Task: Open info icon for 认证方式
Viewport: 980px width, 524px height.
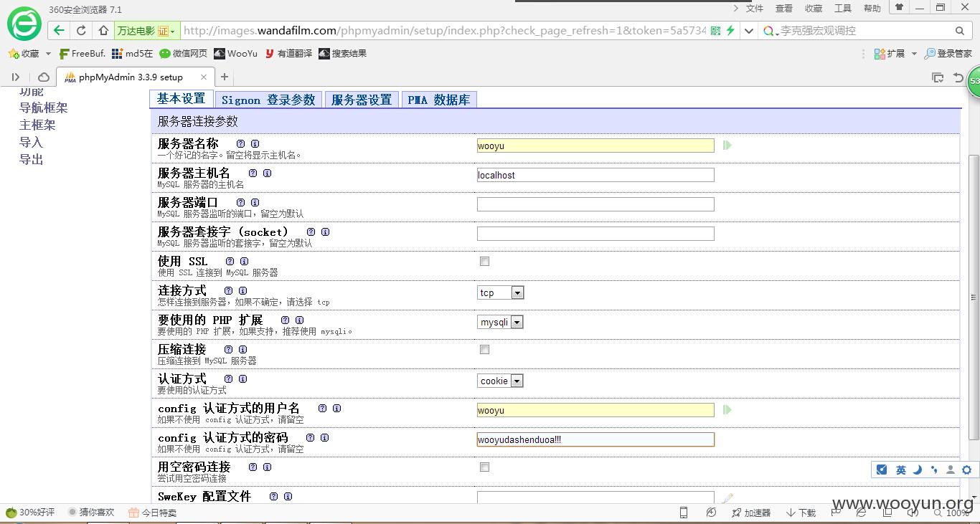Action: coord(242,379)
